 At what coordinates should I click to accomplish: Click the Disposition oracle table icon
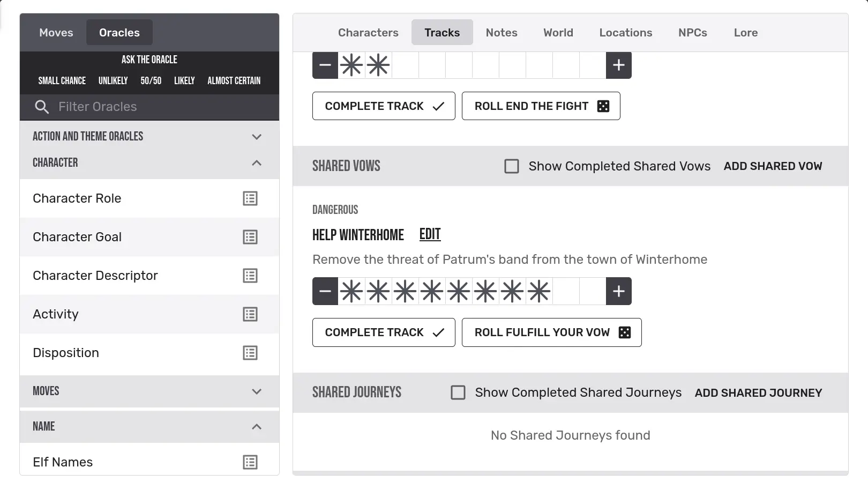(x=250, y=353)
